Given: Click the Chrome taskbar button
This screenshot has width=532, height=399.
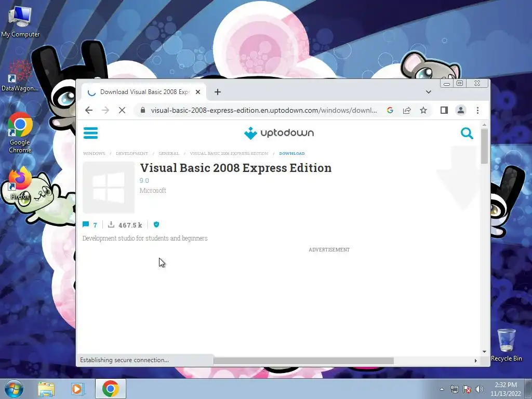Looking at the screenshot, I should pos(111,389).
